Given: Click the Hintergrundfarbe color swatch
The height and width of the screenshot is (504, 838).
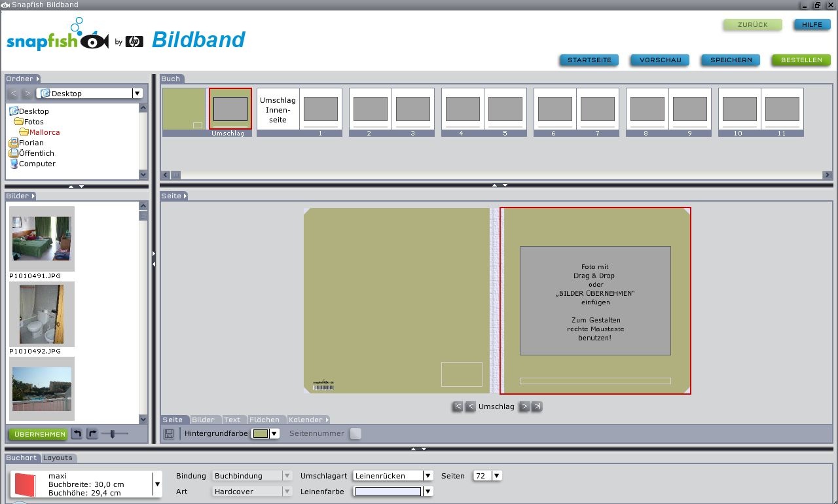Looking at the screenshot, I should (x=261, y=433).
